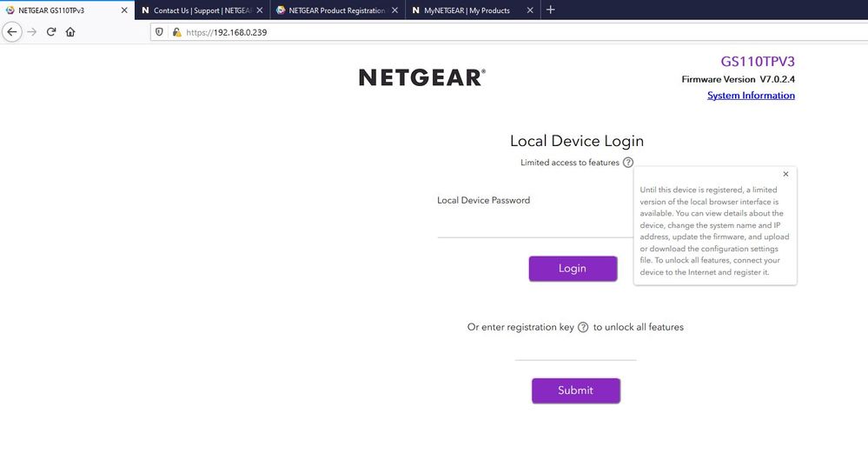Click the shield tracking protection icon
Screen dimensions: 868x460
coord(159,32)
